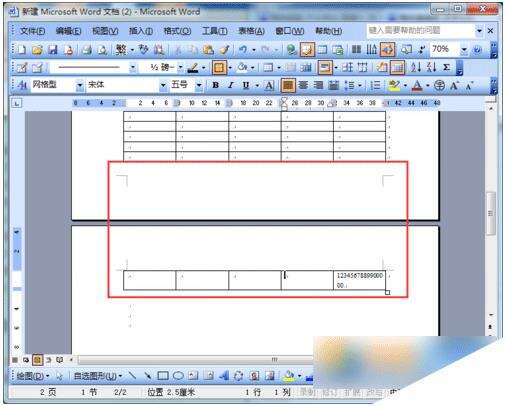Viewport: 505px width, 406px height.
Task: Switch to Print Layout view button
Action: [37, 360]
